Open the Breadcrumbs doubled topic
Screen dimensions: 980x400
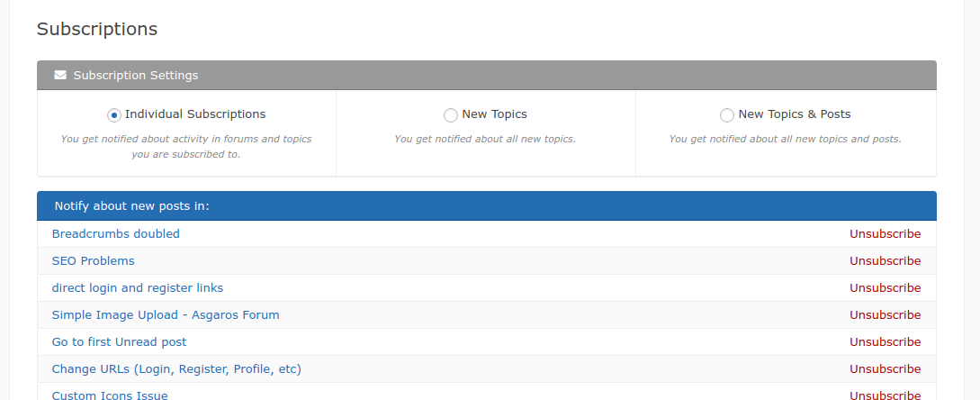click(x=115, y=234)
